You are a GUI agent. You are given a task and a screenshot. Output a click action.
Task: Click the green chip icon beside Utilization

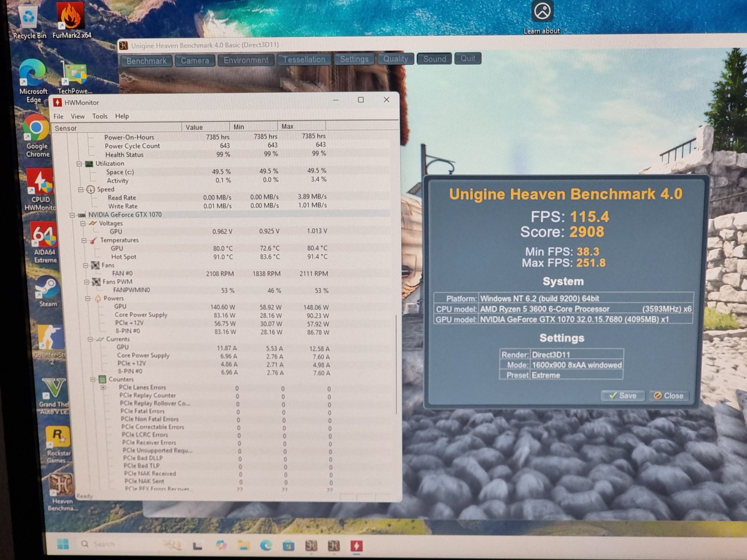pyautogui.click(x=89, y=164)
